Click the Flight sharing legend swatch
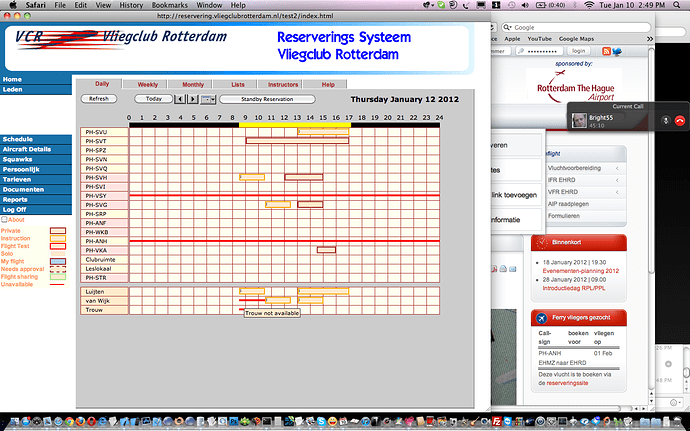The width and height of the screenshot is (690, 431). (58, 277)
